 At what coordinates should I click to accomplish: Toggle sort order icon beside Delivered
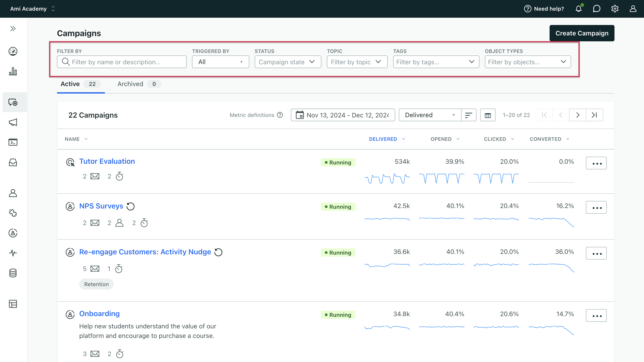[x=469, y=115]
